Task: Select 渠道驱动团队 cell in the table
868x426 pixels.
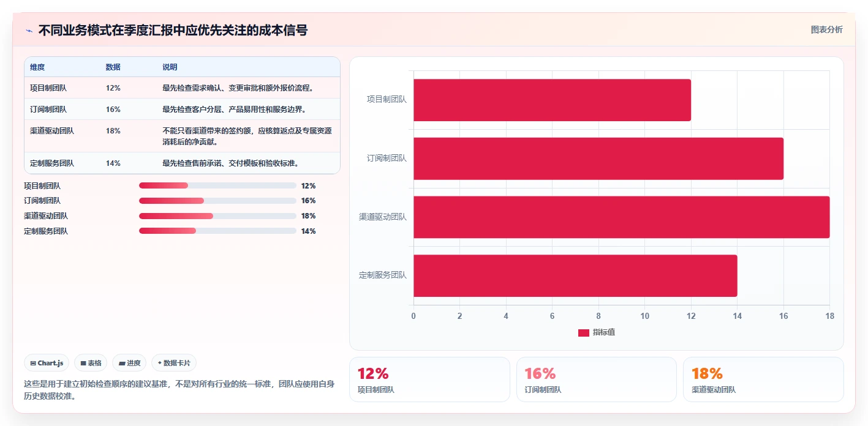Action: tap(52, 130)
